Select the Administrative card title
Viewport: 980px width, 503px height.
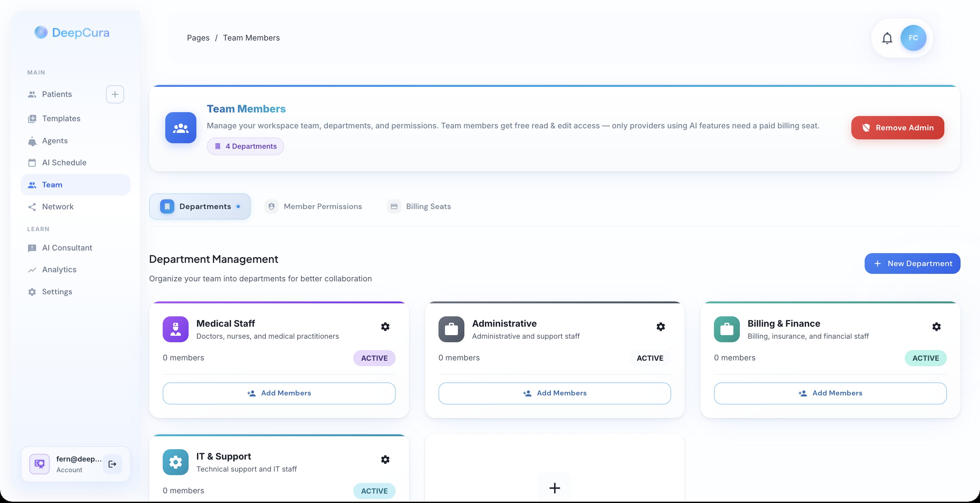coord(504,324)
